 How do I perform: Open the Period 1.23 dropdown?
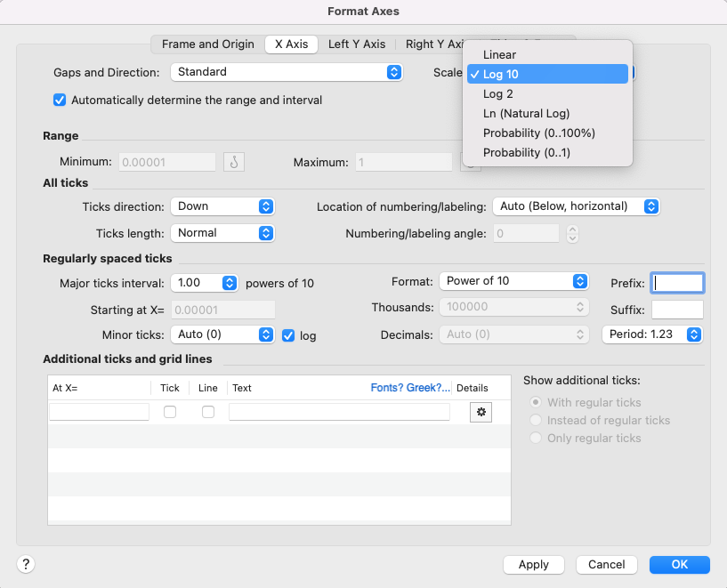tap(652, 334)
